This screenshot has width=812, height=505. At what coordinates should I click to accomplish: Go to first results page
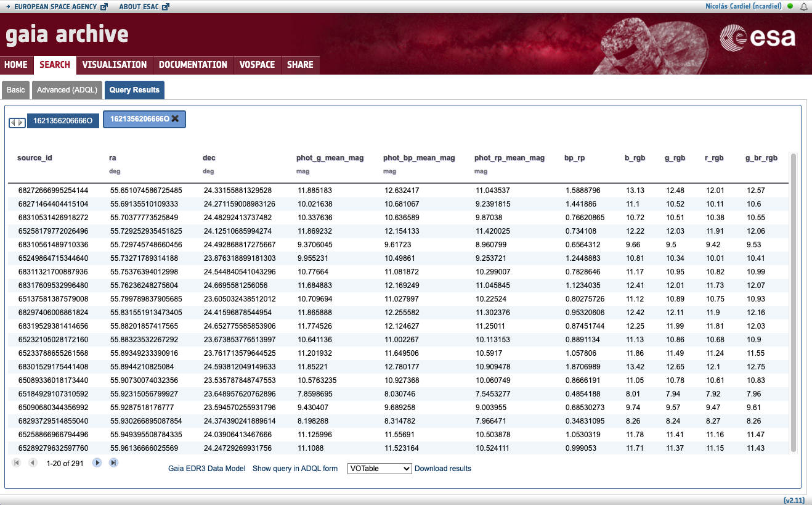16,462
